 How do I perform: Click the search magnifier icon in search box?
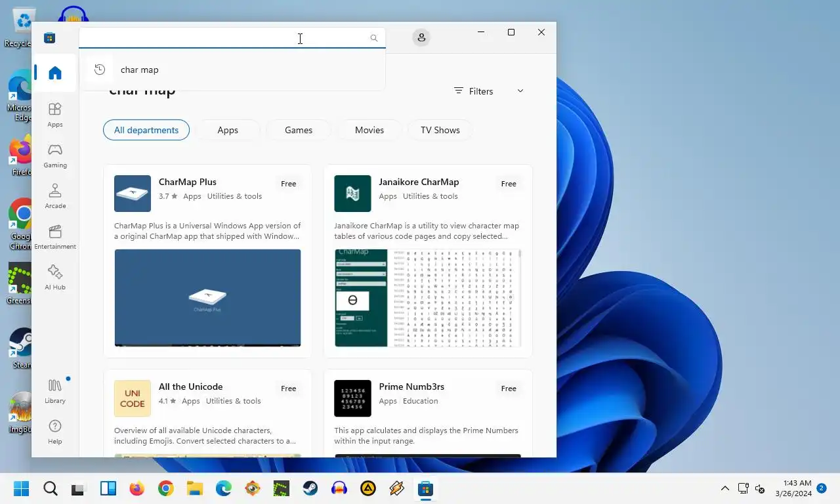pos(374,38)
